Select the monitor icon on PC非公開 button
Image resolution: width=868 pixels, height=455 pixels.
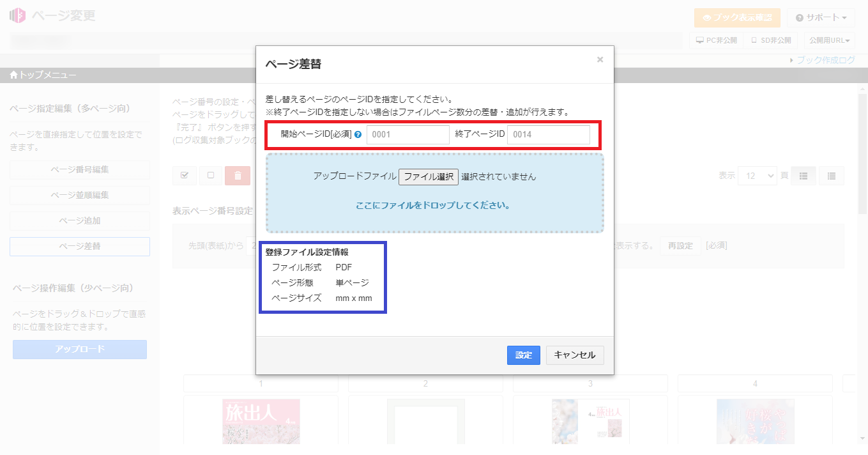pos(700,40)
